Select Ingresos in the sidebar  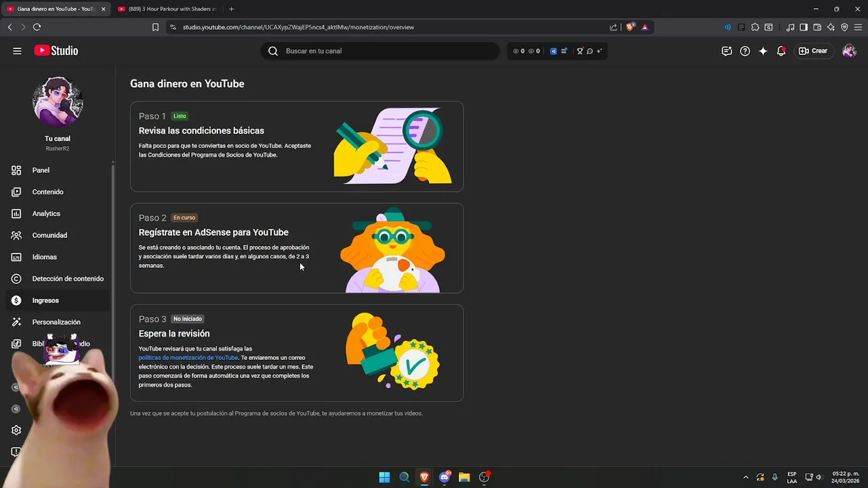pos(57,300)
